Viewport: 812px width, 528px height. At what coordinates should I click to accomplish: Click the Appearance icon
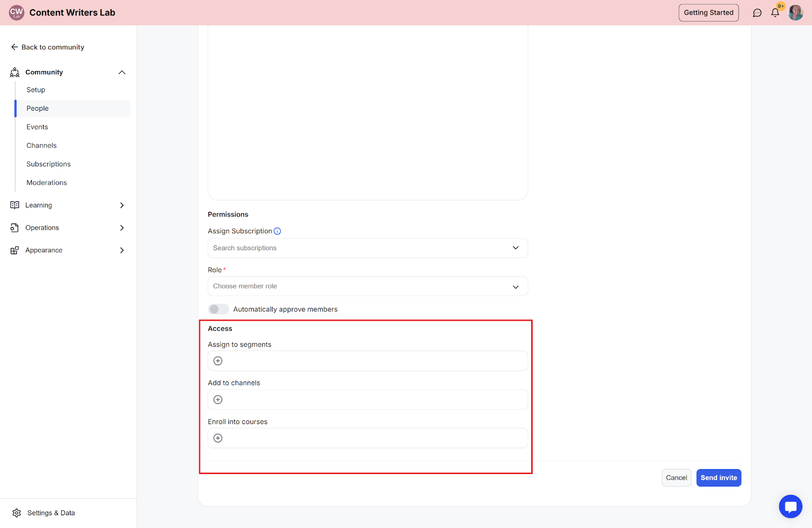pos(15,251)
